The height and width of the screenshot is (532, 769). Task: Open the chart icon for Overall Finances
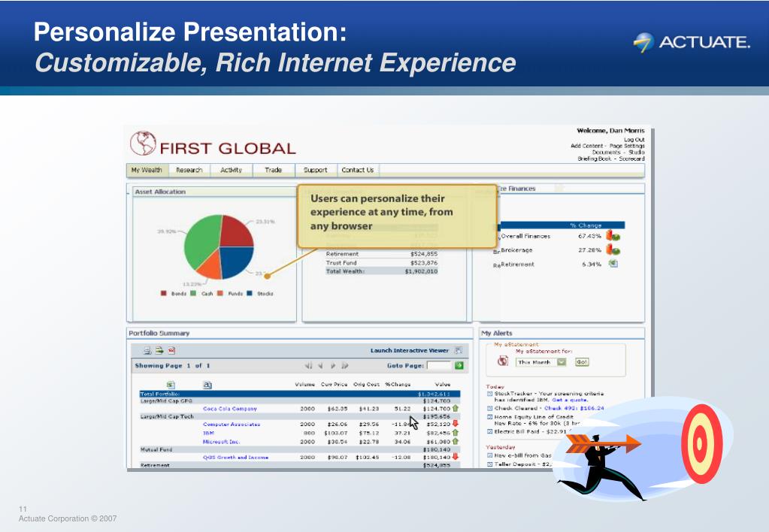point(613,236)
